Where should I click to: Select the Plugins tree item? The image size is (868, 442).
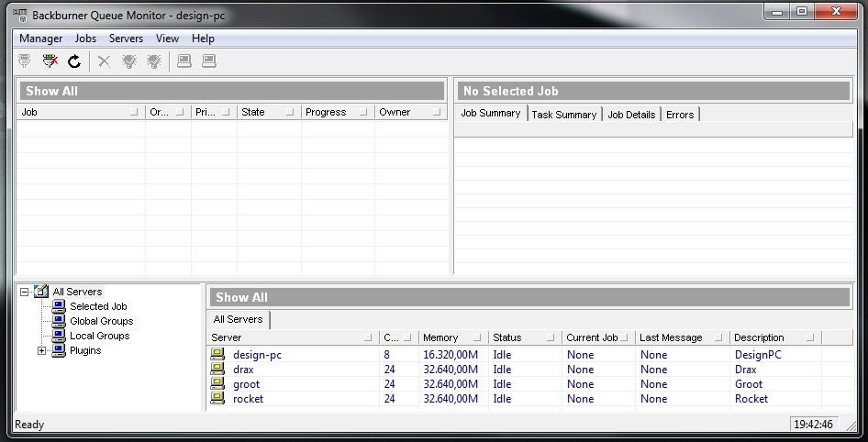click(x=85, y=350)
